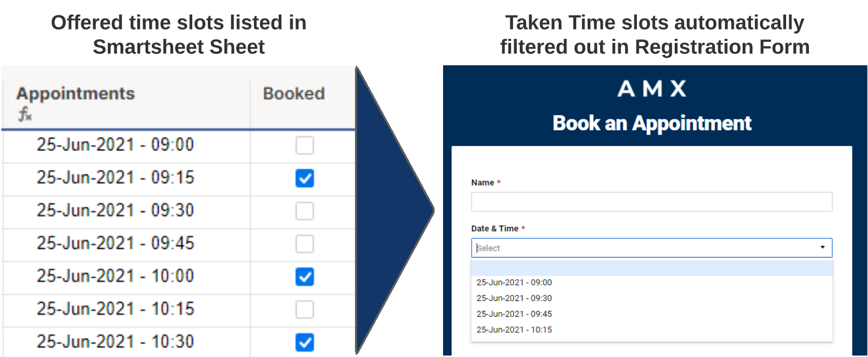The image size is (868, 357).
Task: Select the blank option in the dropdown list
Action: click(x=651, y=268)
